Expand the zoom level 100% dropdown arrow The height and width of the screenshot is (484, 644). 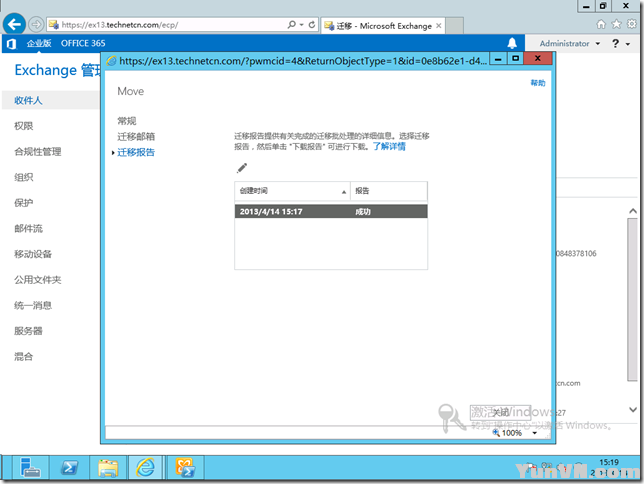coord(534,433)
